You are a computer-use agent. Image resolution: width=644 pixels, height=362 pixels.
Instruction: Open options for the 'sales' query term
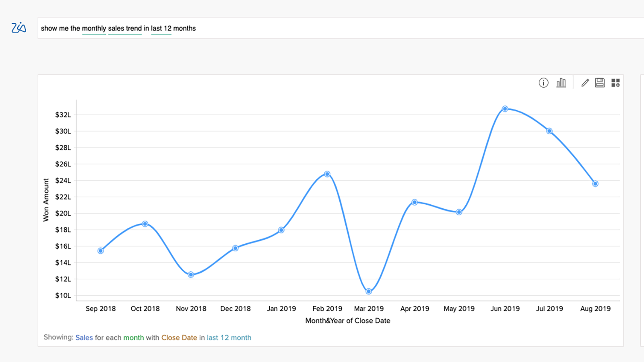click(125, 28)
